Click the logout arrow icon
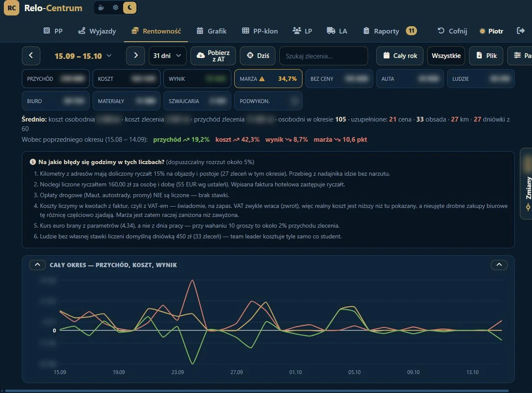 521,31
